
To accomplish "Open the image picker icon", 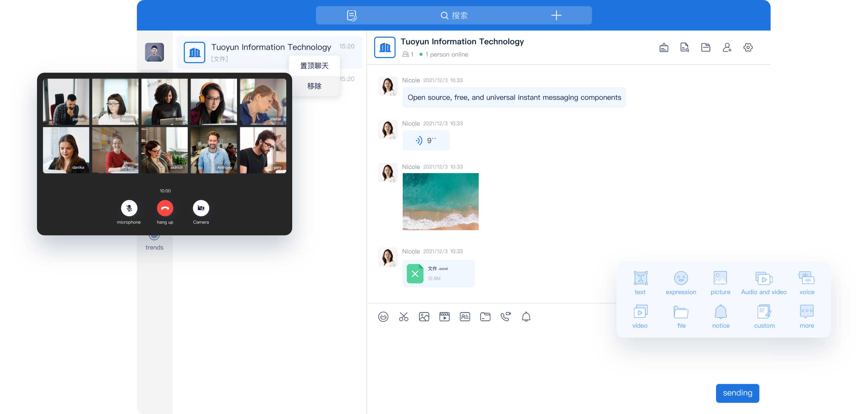I will 424,317.
